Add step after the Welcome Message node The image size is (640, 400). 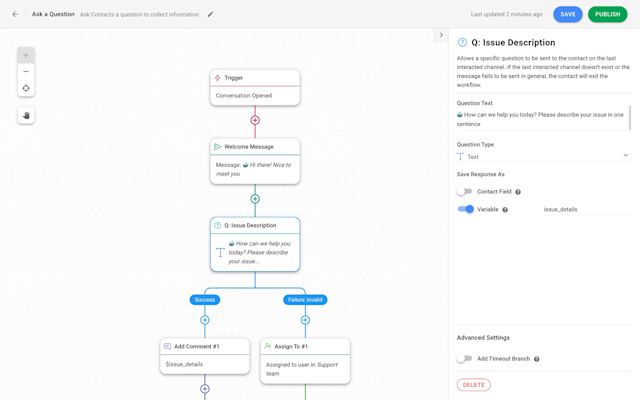point(255,199)
